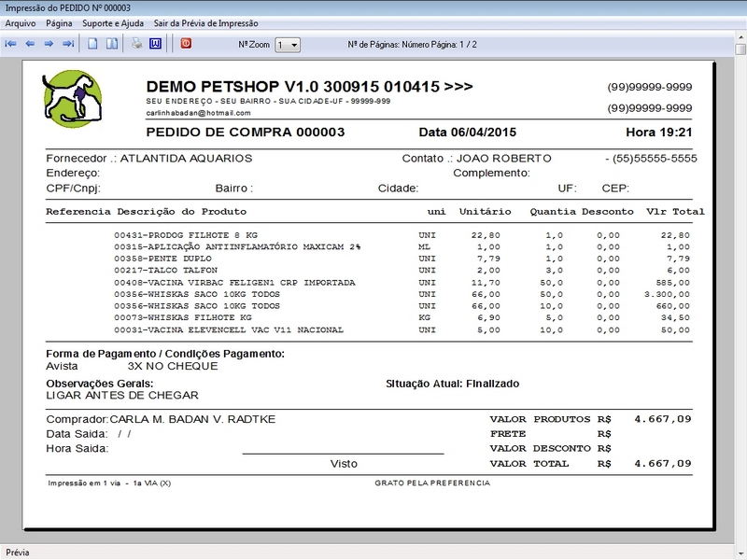Image resolution: width=747 pixels, height=560 pixels.
Task: Close preview with red power icon
Action: click(186, 43)
